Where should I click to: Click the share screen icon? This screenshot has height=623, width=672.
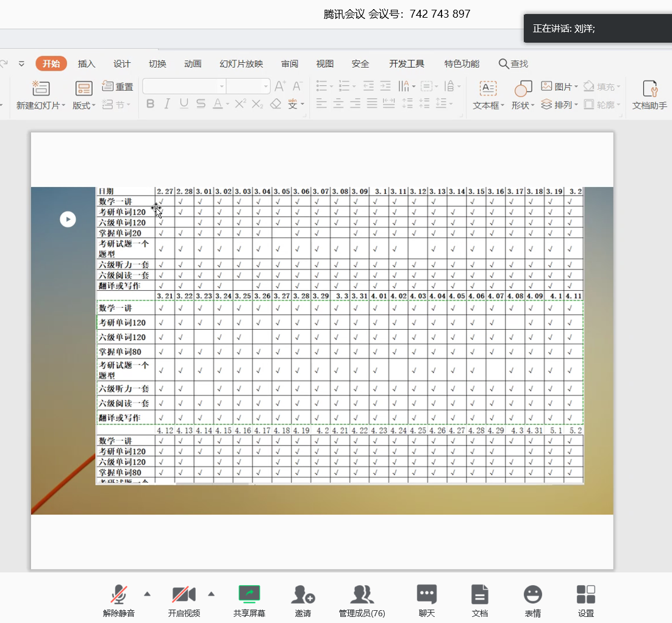[249, 594]
